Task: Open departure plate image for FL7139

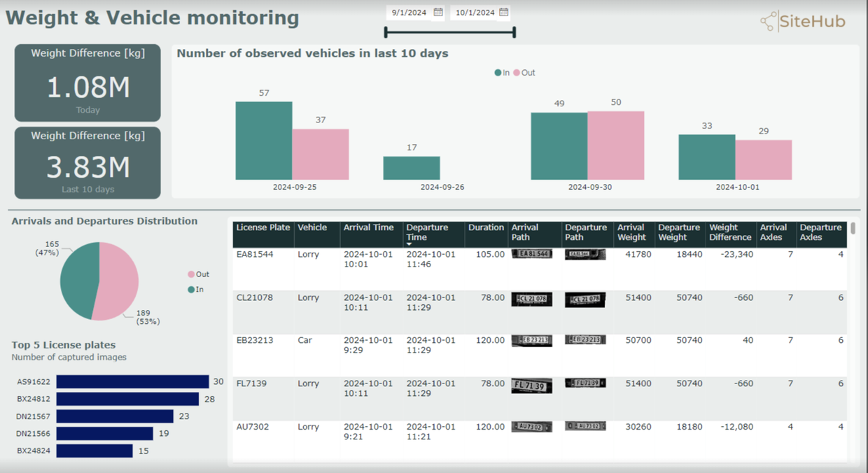Action: [585, 383]
